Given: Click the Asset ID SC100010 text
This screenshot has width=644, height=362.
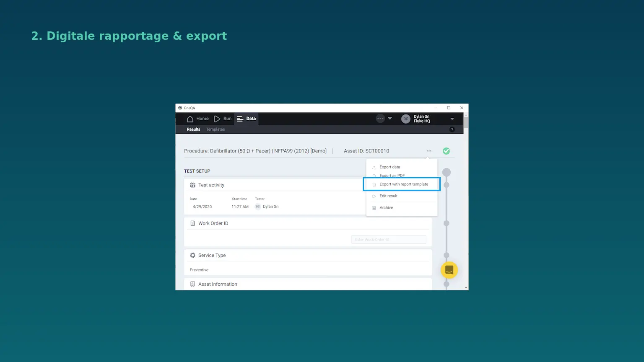Looking at the screenshot, I should [x=366, y=151].
